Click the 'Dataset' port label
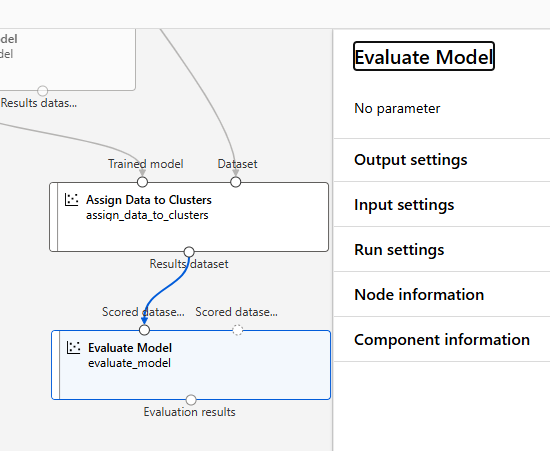This screenshot has height=451, width=550. [x=237, y=164]
